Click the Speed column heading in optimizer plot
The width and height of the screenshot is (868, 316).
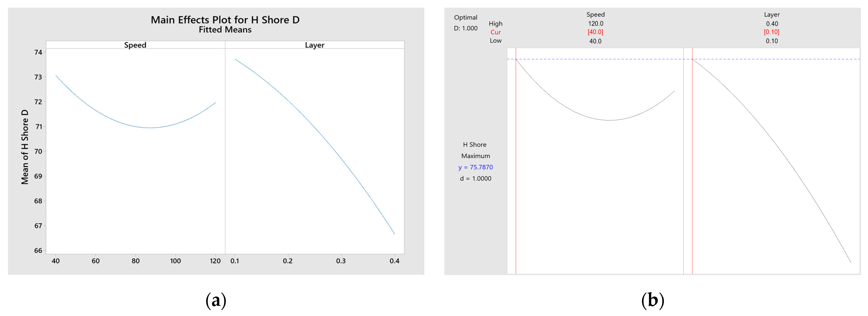point(595,14)
